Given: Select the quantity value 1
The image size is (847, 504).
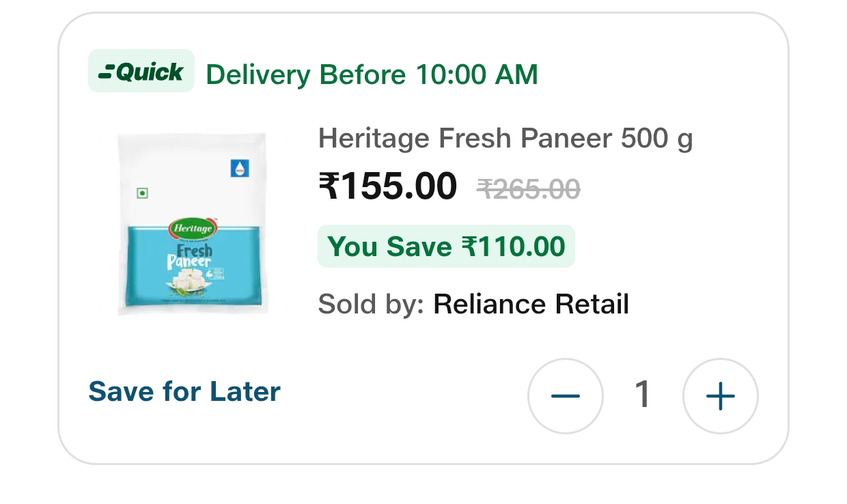Looking at the screenshot, I should tap(643, 395).
